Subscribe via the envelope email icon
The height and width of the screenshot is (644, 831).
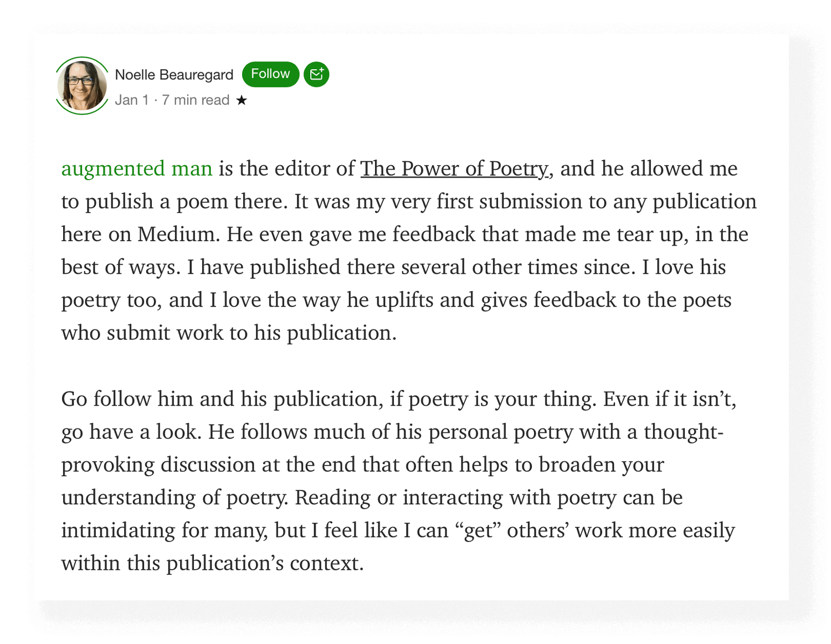[x=316, y=74]
